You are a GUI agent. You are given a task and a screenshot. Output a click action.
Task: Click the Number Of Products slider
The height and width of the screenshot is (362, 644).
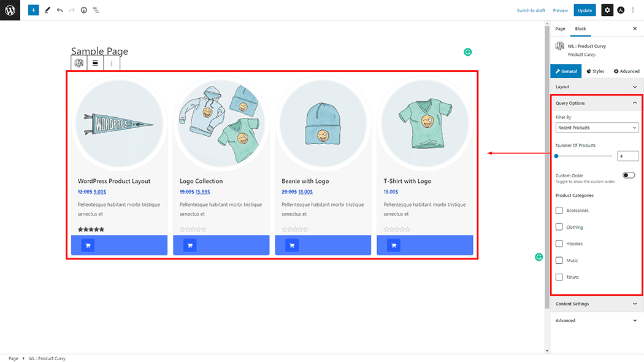click(x=583, y=156)
